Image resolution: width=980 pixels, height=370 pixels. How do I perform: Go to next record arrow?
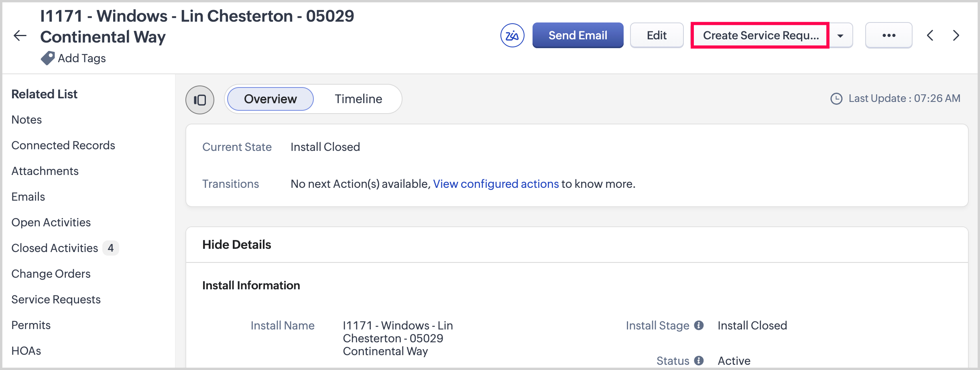pos(956,36)
